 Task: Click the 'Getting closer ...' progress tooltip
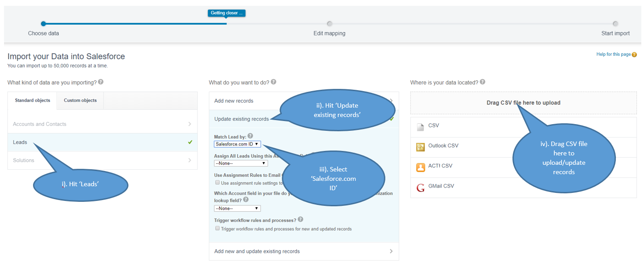coord(227,13)
